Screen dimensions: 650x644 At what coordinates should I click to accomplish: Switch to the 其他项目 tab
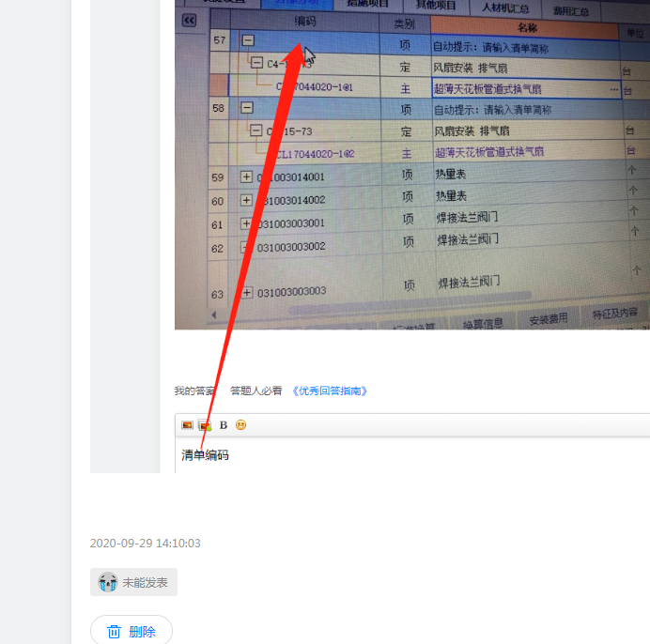click(436, 5)
